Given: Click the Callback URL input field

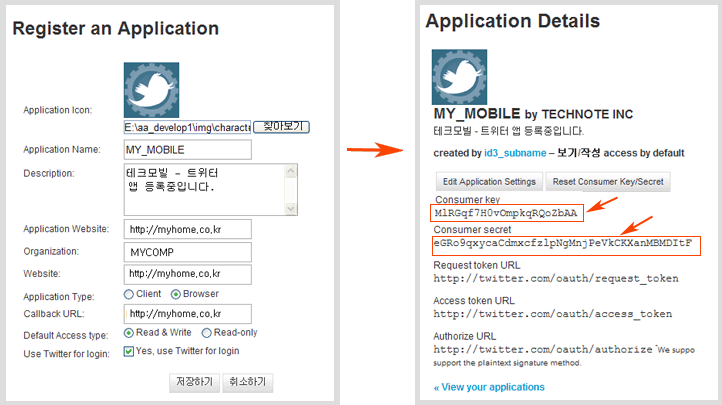Looking at the screenshot, I should click(187, 314).
